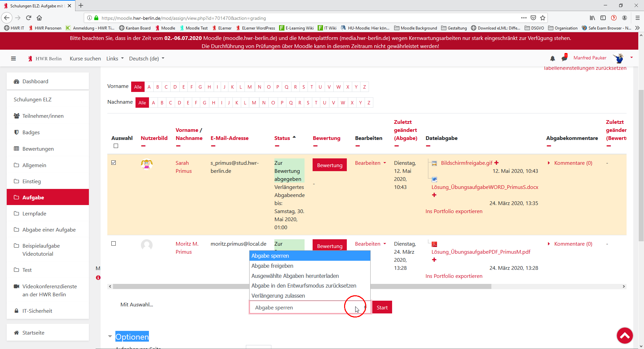Click Sarah Primus's user picture
The width and height of the screenshot is (644, 349).
click(x=147, y=164)
